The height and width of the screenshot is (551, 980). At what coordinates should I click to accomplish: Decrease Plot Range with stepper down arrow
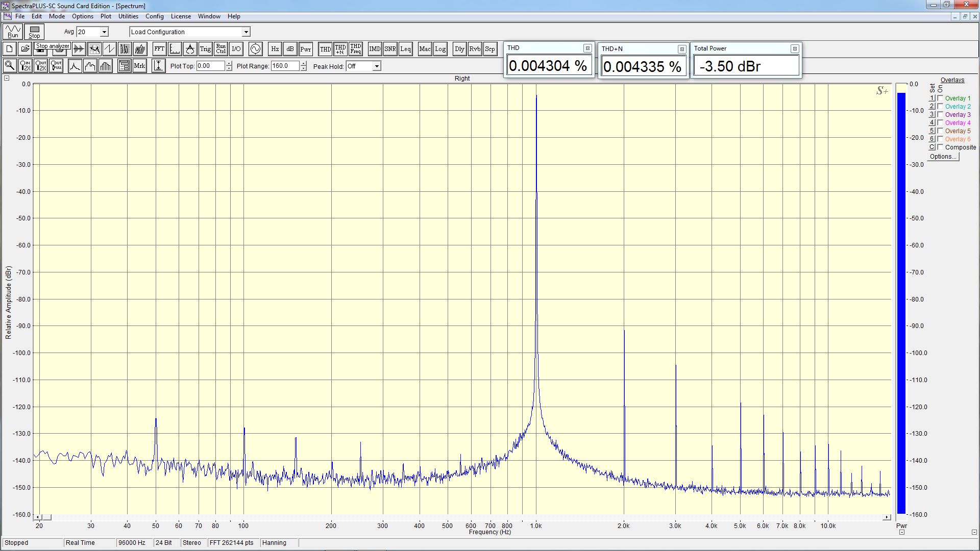click(304, 68)
